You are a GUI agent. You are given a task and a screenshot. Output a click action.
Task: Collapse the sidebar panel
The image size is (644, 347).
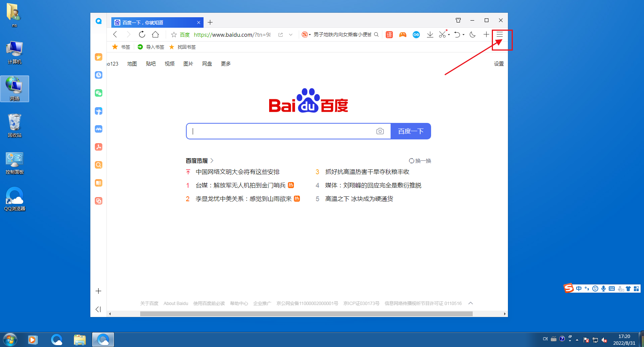(98, 309)
